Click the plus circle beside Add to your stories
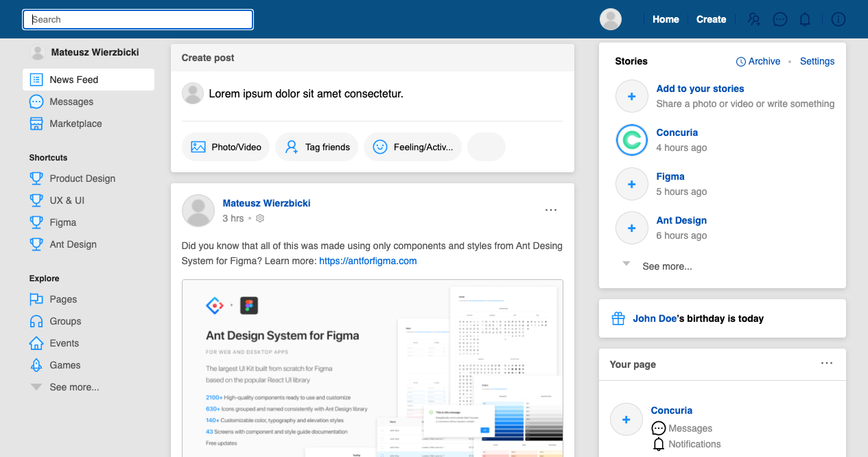Viewport: 868px width, 457px height. [632, 96]
